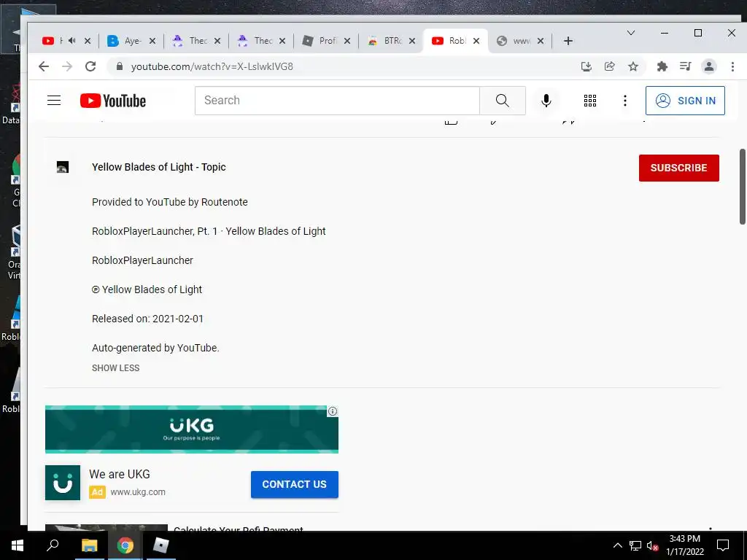
Task: Open the Chrome profile avatar
Action: (x=709, y=66)
